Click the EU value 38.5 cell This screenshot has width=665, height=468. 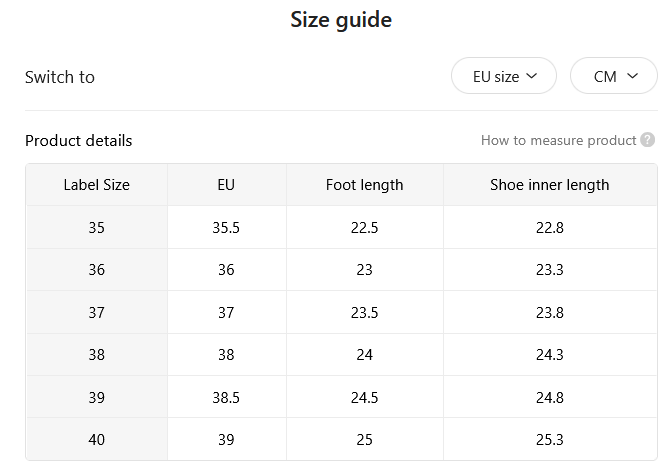(x=226, y=397)
